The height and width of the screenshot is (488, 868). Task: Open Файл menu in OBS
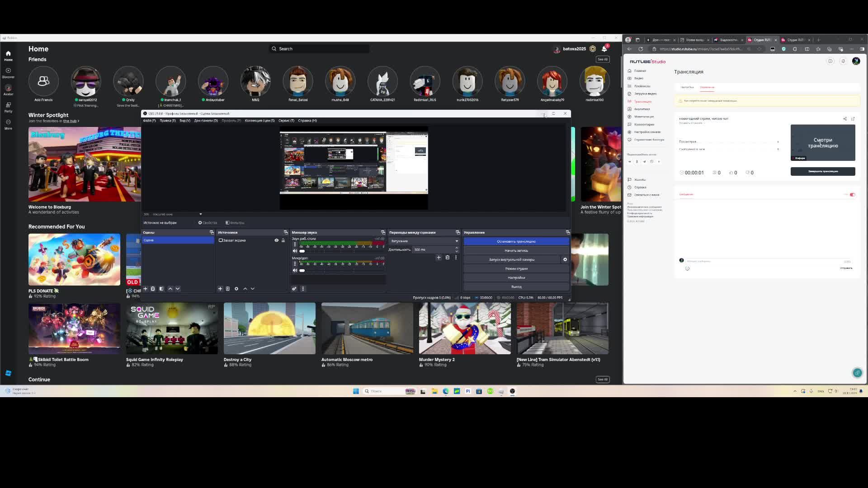149,121
